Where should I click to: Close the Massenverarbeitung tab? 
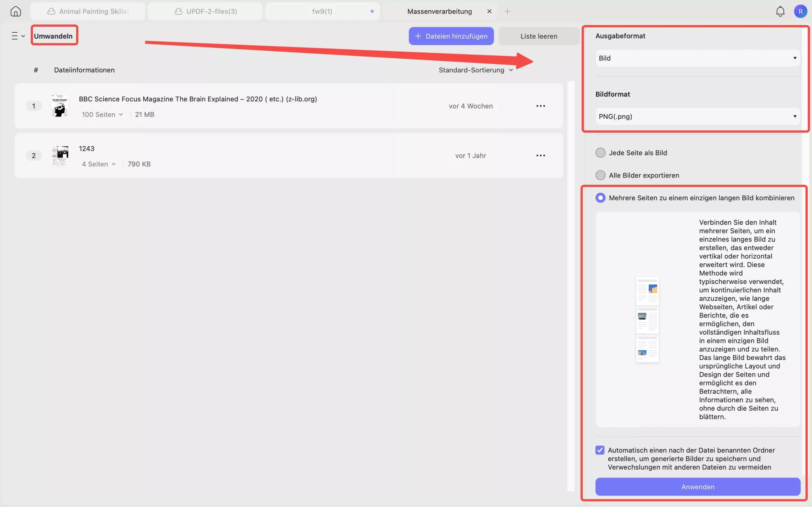point(489,11)
